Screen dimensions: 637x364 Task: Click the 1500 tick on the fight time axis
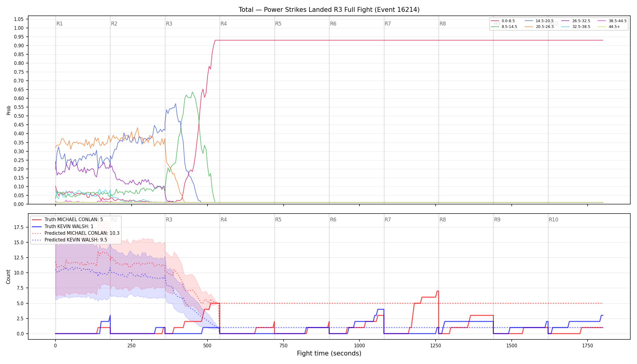(x=511, y=345)
